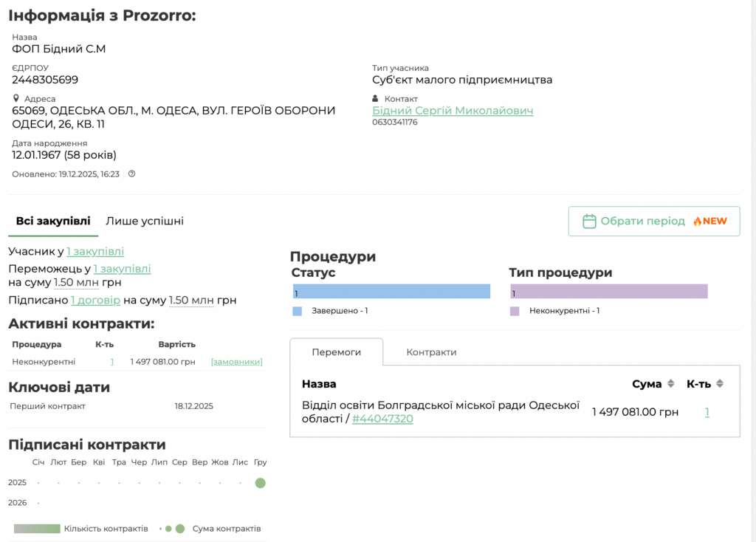Open contact link Бідний Сергій Миколайович
Viewport: 756px width, 542px height.
(x=453, y=111)
